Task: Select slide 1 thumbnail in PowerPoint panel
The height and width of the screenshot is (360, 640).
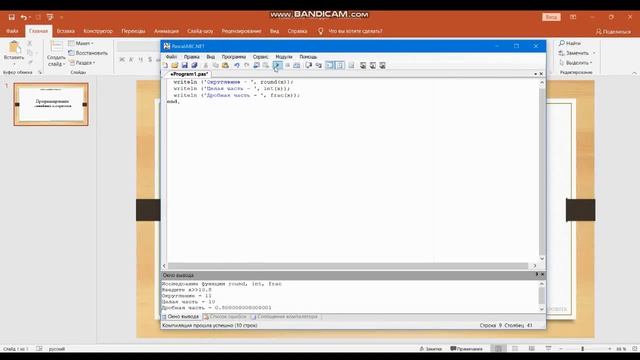Action: (51, 104)
